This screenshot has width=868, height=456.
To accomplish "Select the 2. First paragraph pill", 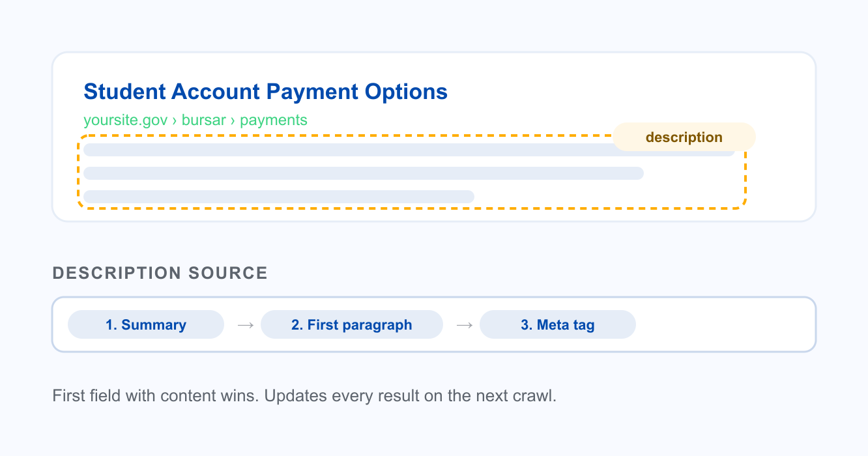I will point(352,324).
